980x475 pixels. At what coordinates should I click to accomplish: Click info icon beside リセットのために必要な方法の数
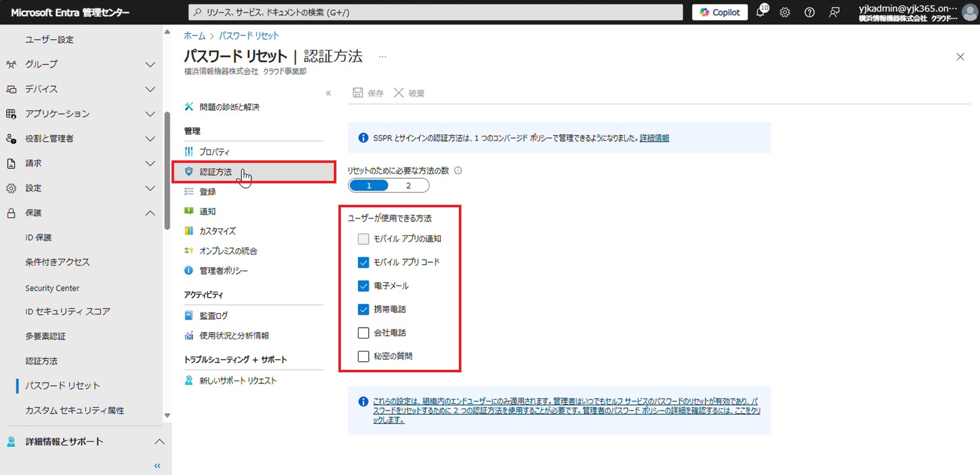point(458,171)
